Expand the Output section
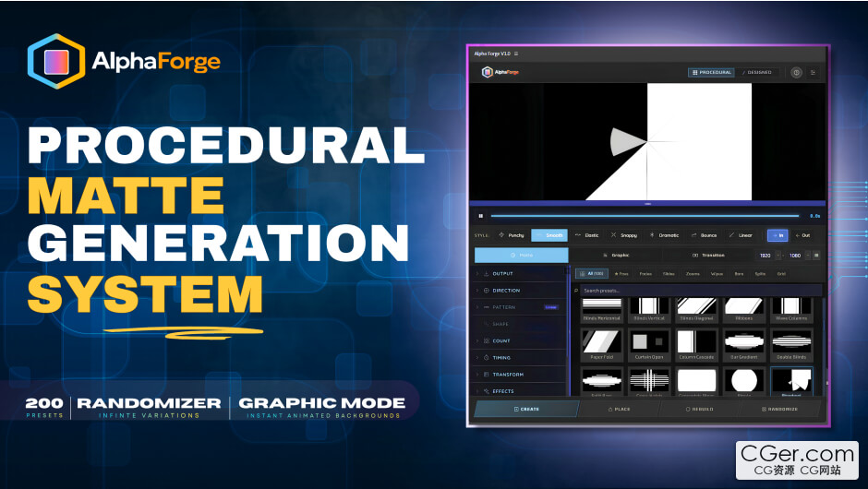The height and width of the screenshot is (489, 868). tap(521, 274)
